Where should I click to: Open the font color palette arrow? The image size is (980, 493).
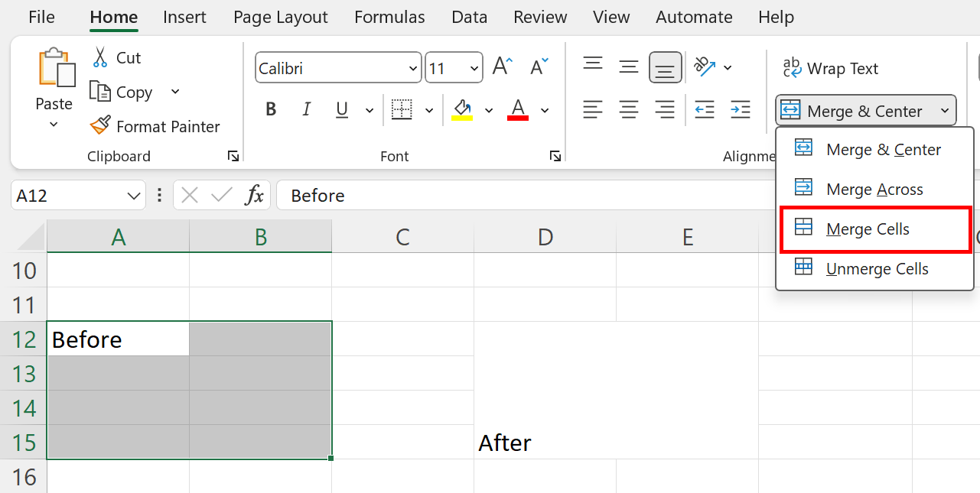click(545, 111)
